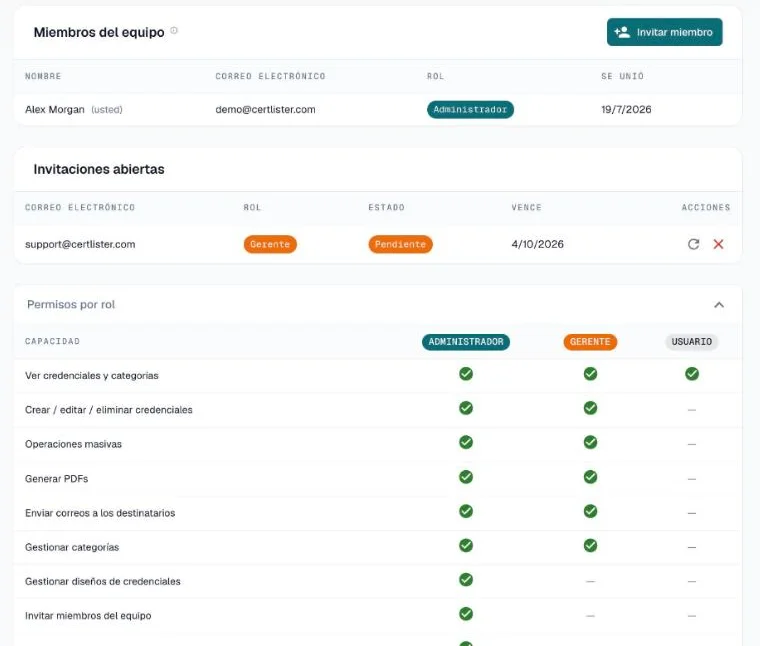The height and width of the screenshot is (646, 760).
Task: Click the demo@certlister.com email cell
Action: [x=265, y=110]
